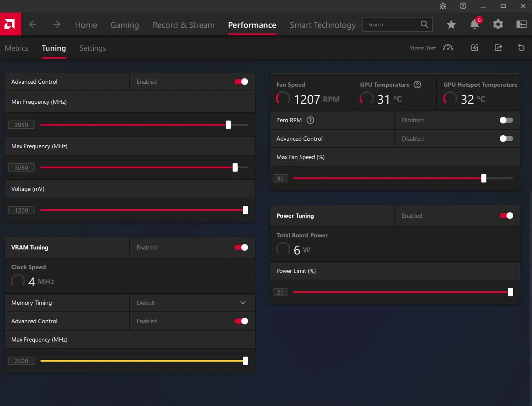
Task: Open Record & Stream tab
Action: 184,25
